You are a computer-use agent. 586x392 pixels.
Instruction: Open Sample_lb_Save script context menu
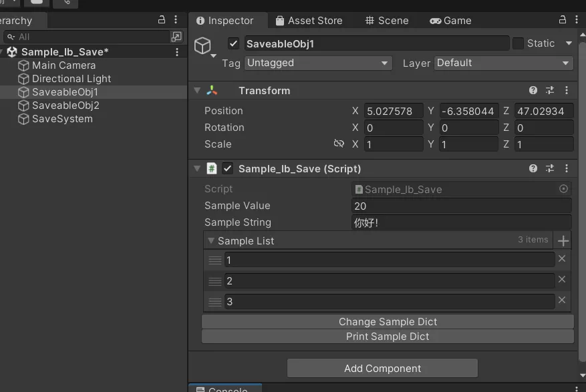567,168
